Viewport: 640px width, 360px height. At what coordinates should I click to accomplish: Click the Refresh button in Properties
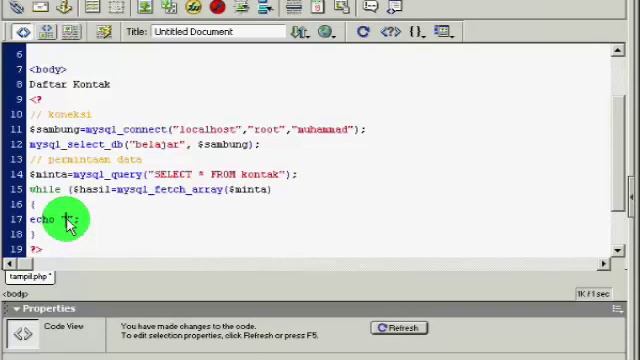[399, 328]
